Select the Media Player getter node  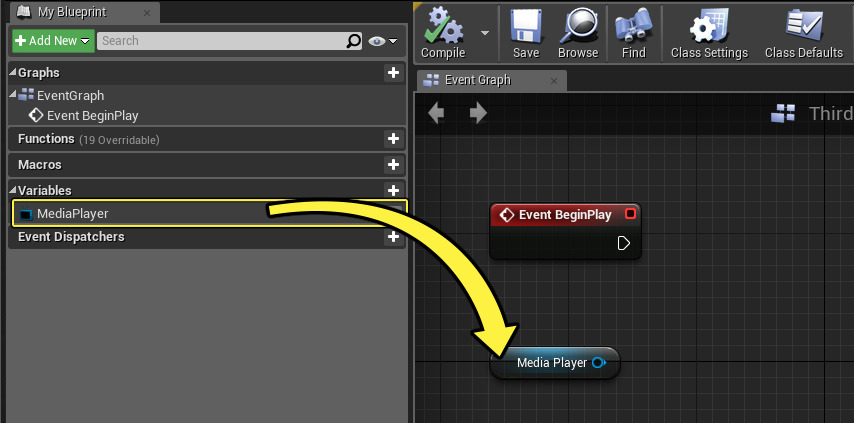tap(555, 363)
